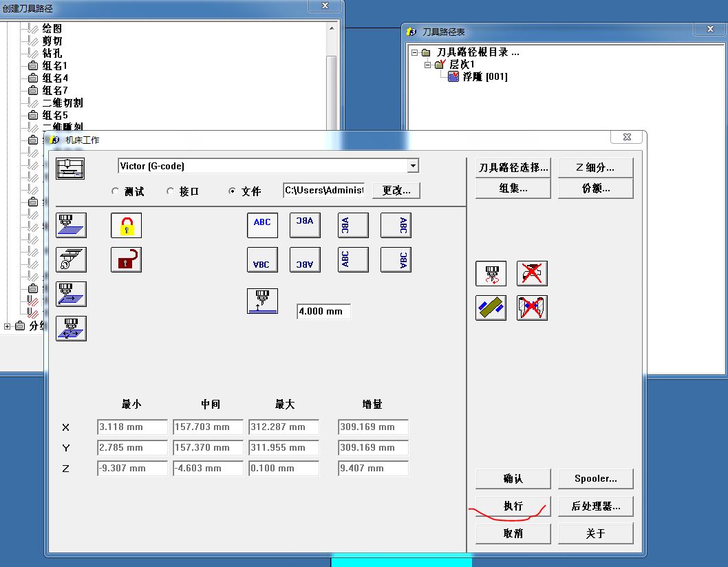Click the machine setup icon beside Victor
The width and height of the screenshot is (728, 567).
70,169
